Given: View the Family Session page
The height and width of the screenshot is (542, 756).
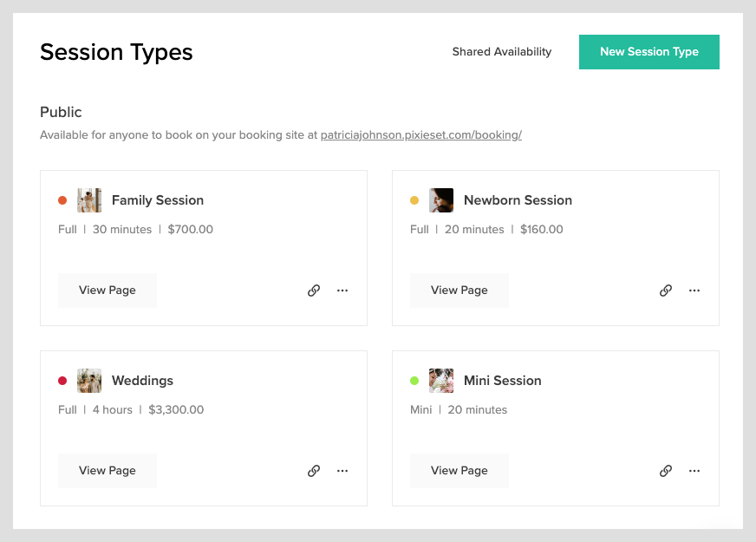Looking at the screenshot, I should point(107,290).
